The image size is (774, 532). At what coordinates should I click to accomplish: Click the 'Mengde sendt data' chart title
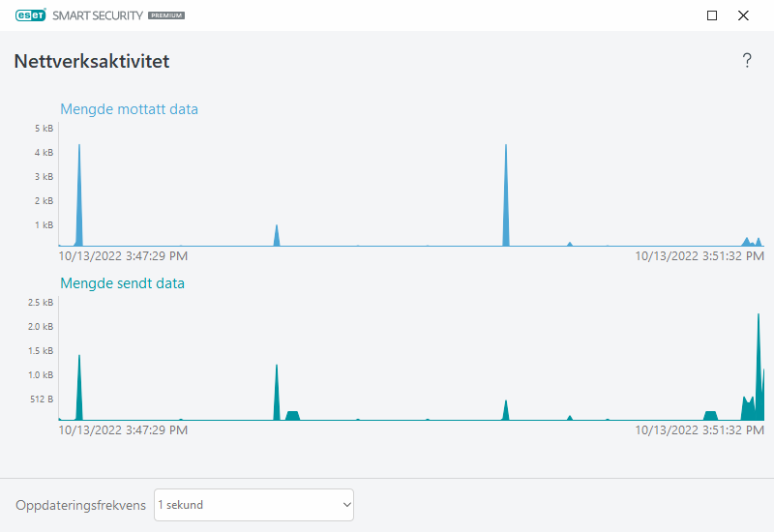(123, 283)
